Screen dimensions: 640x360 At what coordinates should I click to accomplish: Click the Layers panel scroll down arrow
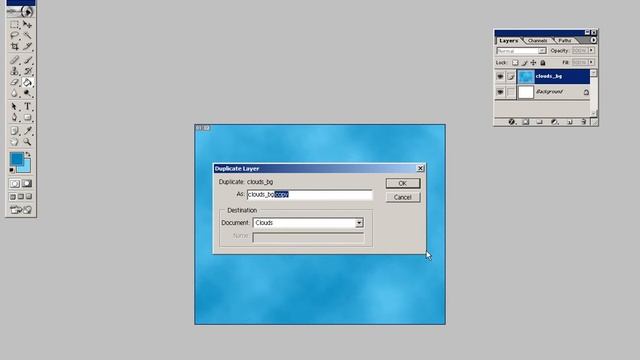click(594, 113)
